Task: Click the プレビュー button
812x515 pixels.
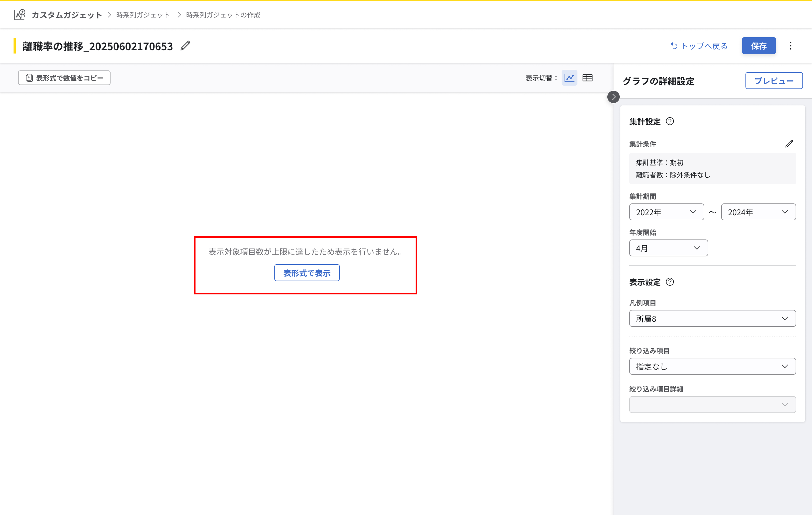Action: [774, 81]
